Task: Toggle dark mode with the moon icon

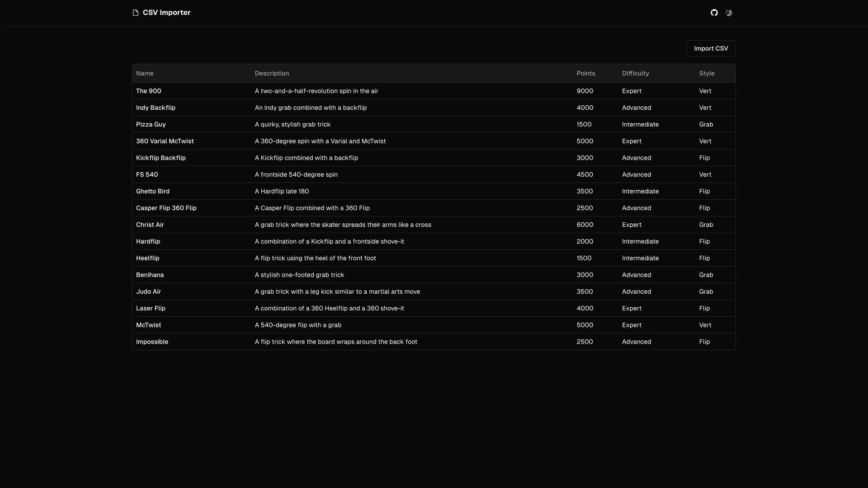Action: click(x=728, y=13)
